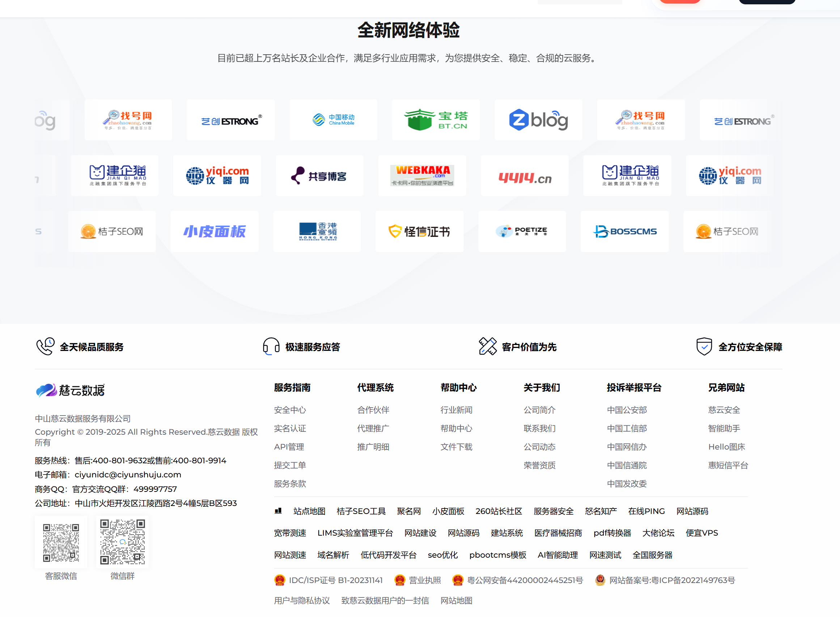The width and height of the screenshot is (840, 617).
Task: Open the 推广明细 link
Action: [x=373, y=447]
